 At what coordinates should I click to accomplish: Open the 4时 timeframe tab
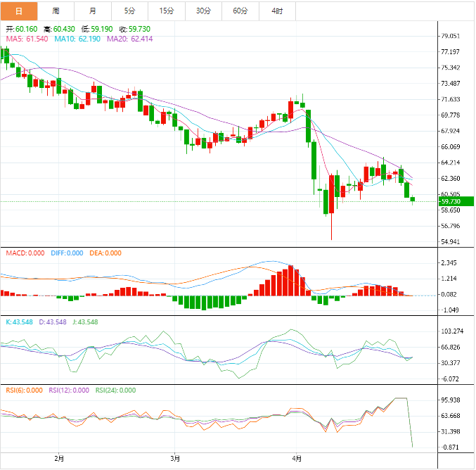pyautogui.click(x=277, y=11)
